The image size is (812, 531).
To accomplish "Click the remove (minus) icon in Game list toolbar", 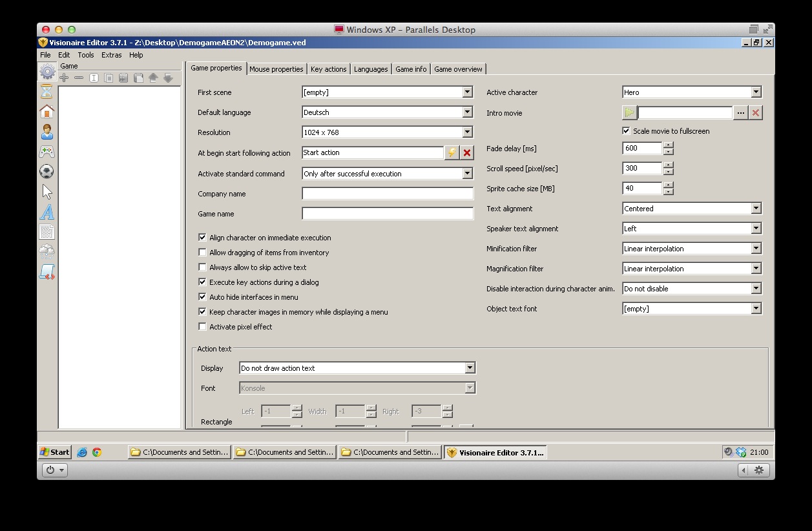I will [79, 78].
